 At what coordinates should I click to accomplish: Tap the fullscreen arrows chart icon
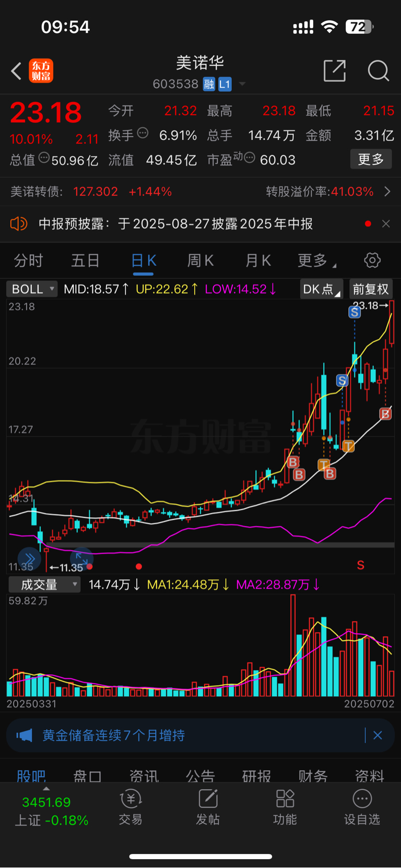(x=81, y=558)
